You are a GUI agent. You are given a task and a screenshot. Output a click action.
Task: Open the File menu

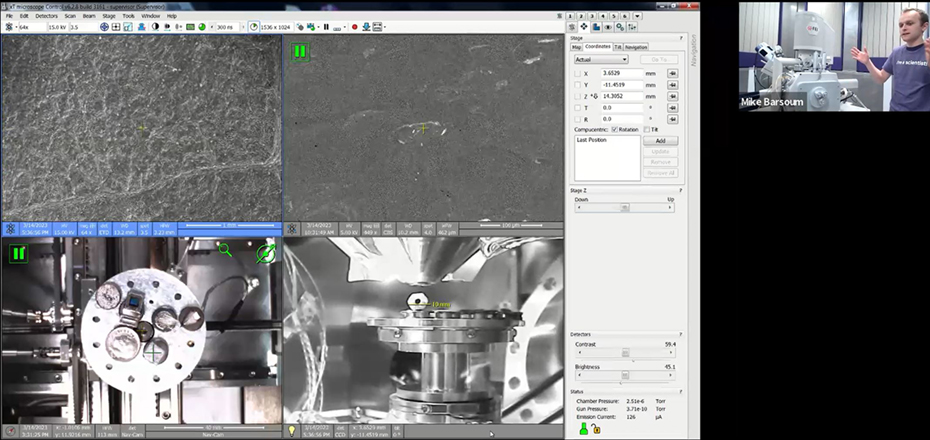[x=9, y=16]
